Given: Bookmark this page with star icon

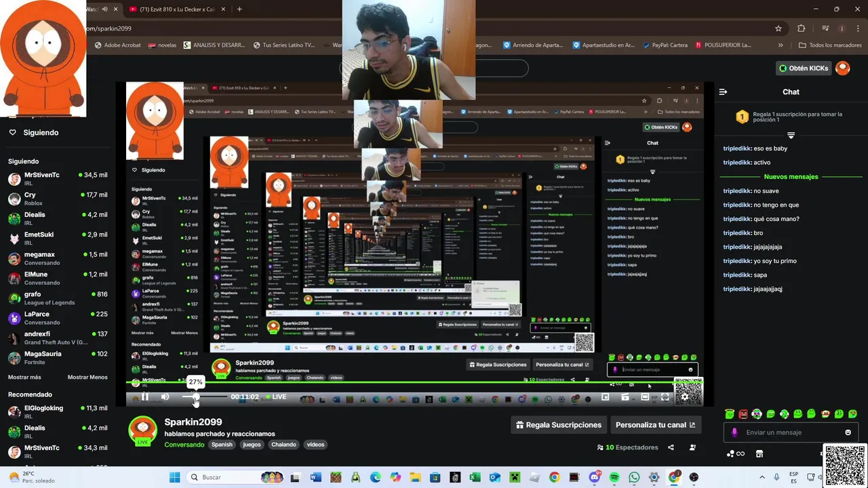Looking at the screenshot, I should tap(778, 28).
